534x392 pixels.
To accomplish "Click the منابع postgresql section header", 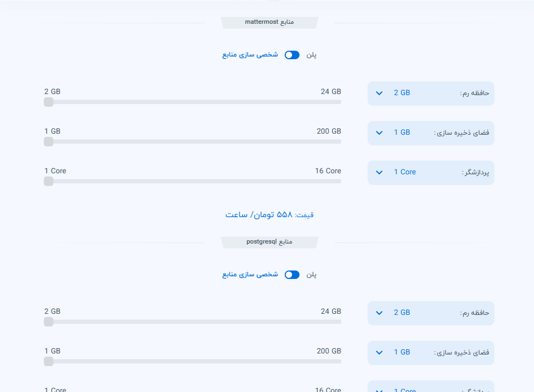I will tap(269, 242).
